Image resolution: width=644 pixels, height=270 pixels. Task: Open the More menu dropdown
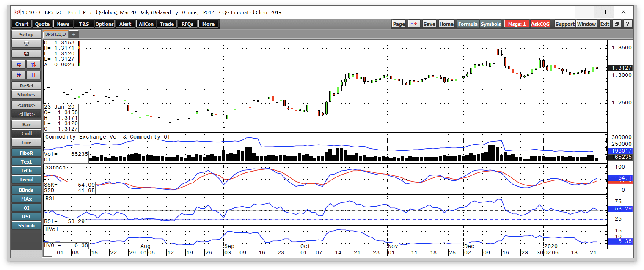coord(208,24)
